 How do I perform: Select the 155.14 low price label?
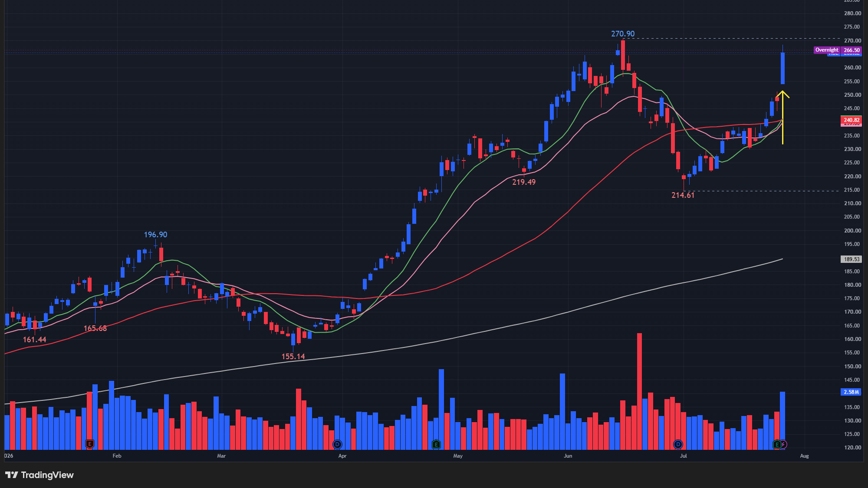[293, 357]
